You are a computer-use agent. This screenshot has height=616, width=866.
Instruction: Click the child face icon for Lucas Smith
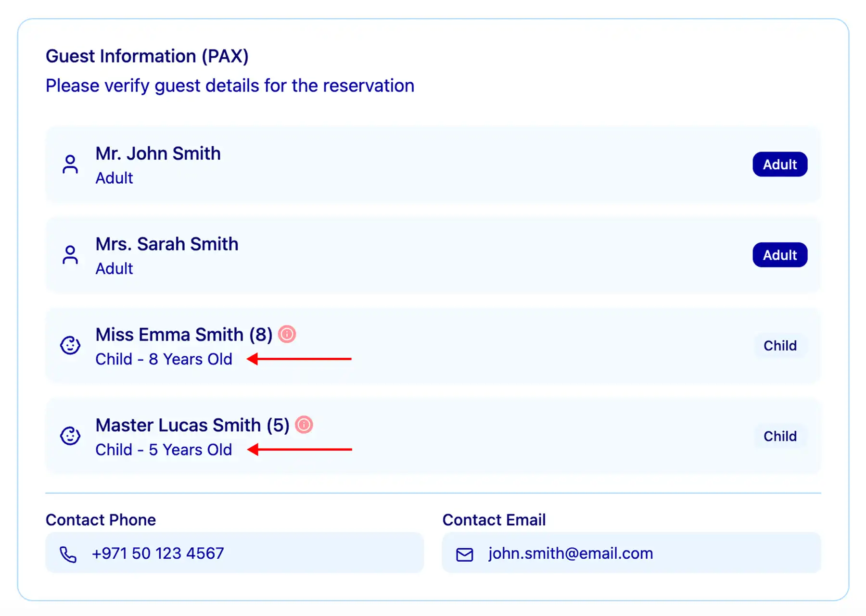tap(70, 436)
